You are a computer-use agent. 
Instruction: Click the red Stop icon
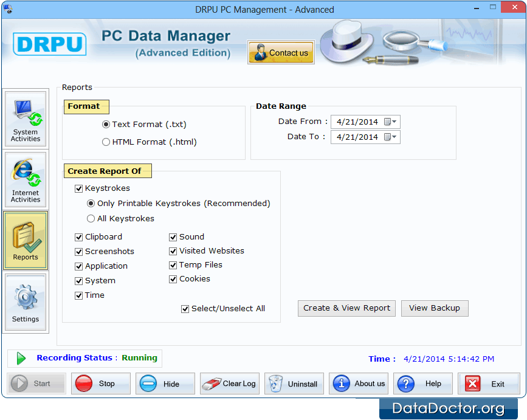coord(84,384)
